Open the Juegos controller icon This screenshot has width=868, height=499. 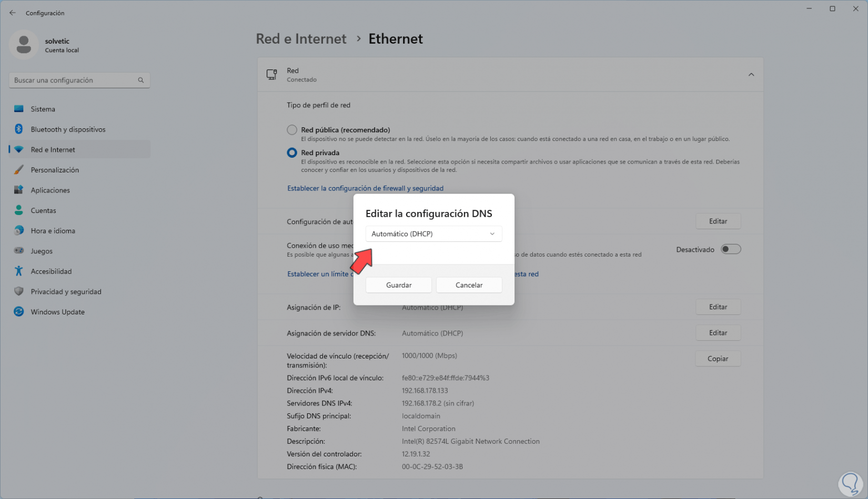point(18,251)
